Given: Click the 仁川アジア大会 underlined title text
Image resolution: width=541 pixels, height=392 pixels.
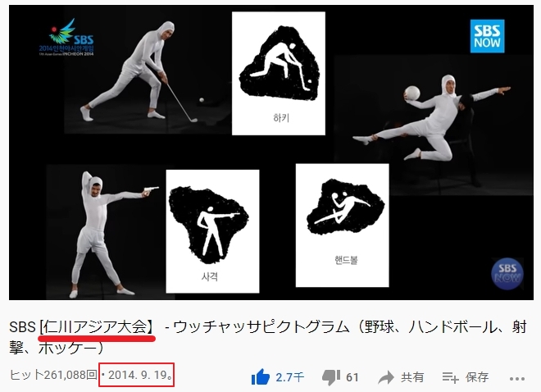Looking at the screenshot, I should 96,326.
